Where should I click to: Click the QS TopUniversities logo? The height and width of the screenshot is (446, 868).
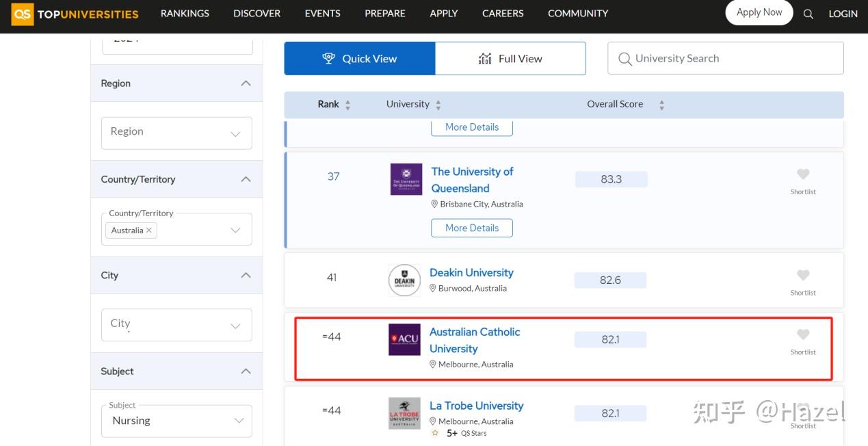pyautogui.click(x=75, y=14)
